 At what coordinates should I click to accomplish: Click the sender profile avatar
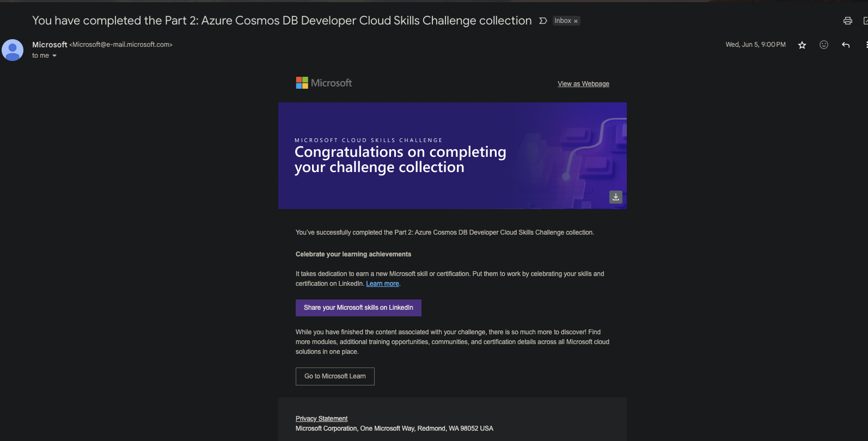tap(13, 50)
